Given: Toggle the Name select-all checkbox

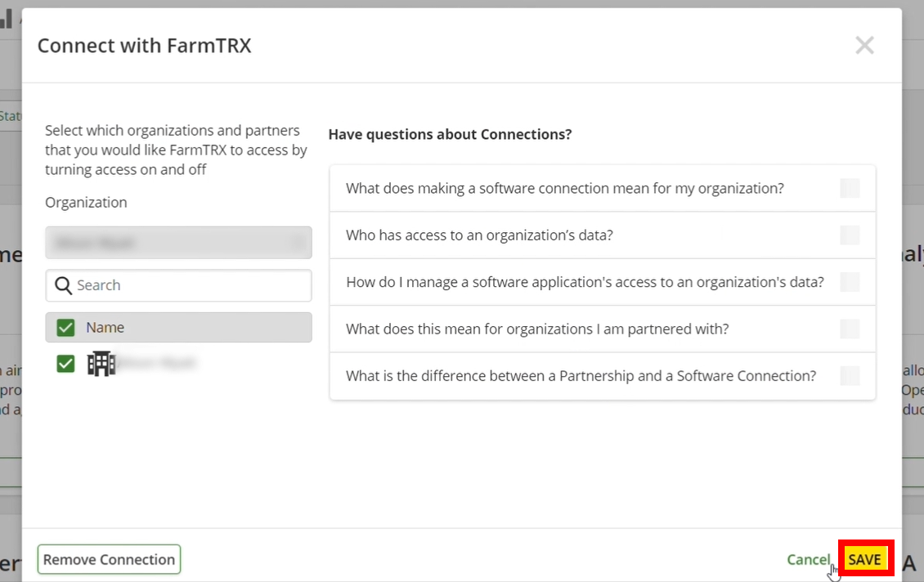Looking at the screenshot, I should (65, 328).
